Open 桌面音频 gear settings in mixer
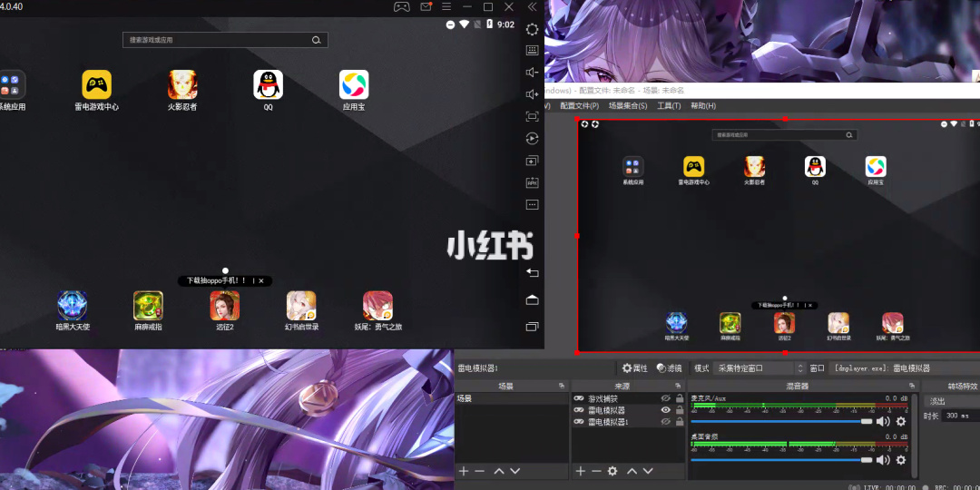Viewport: 980px width, 490px height. (x=901, y=460)
